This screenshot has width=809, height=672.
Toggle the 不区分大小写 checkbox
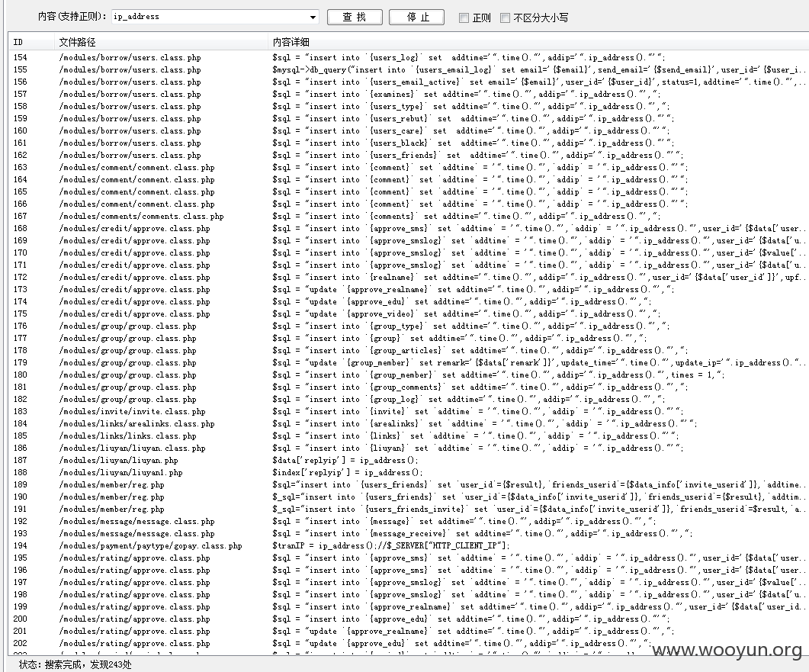point(505,18)
